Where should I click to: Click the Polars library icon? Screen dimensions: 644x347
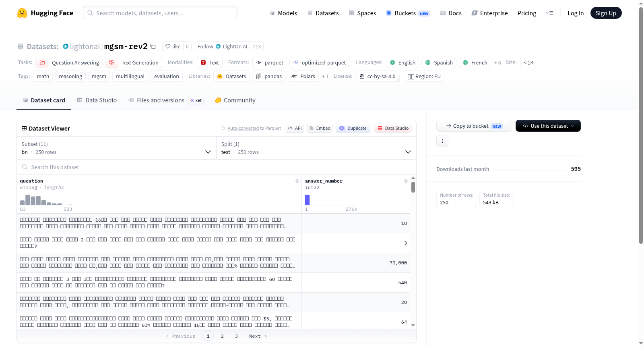tap(294, 76)
